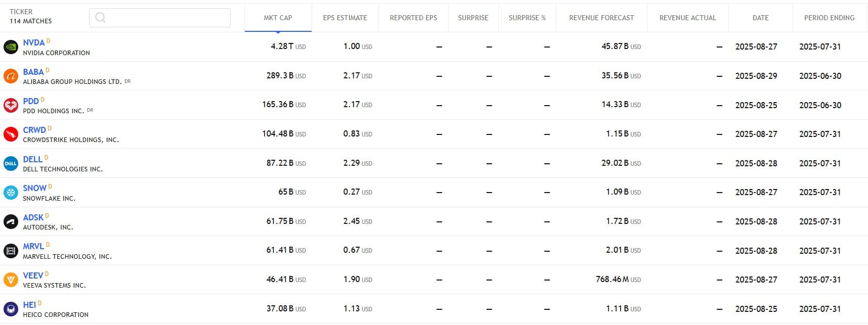Click the VEEVA SYSTEMS INC. name
Image resolution: width=868 pixels, height=325 pixels.
(55, 286)
